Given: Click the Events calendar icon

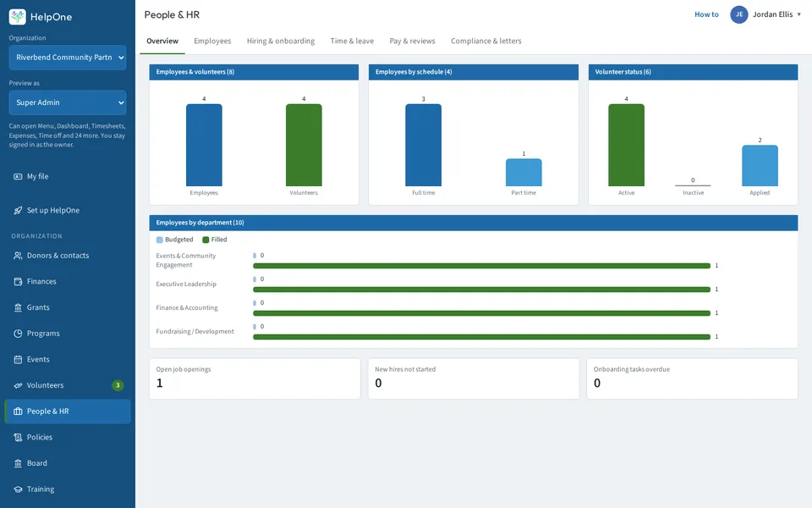Looking at the screenshot, I should 18,359.
